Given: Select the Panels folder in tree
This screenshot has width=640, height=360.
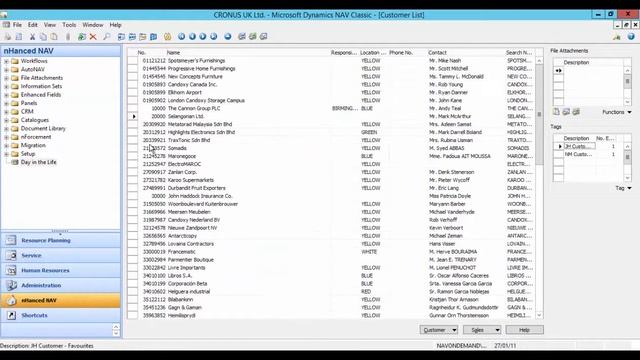Looking at the screenshot, I should [x=29, y=103].
